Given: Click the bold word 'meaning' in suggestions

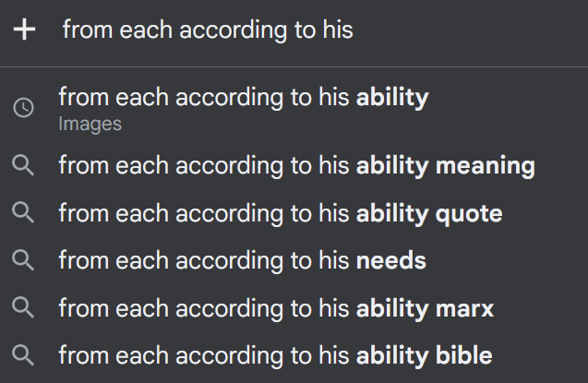Looking at the screenshot, I should coord(485,166).
